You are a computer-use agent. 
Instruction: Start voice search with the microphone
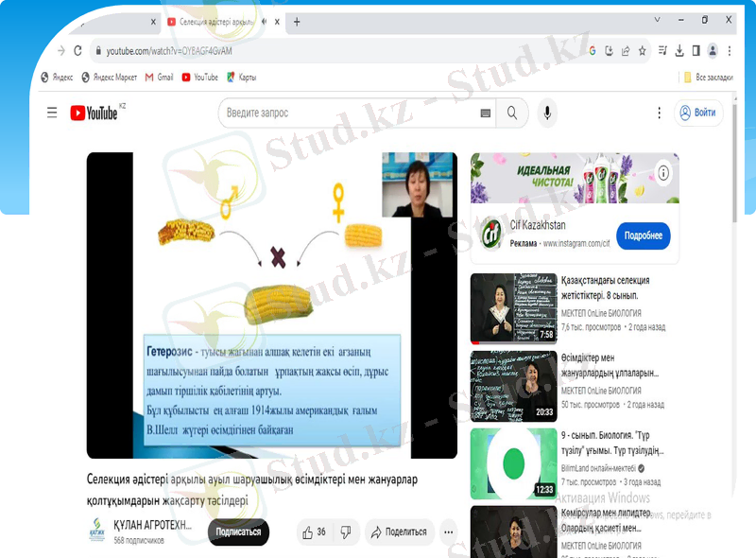pyautogui.click(x=546, y=113)
